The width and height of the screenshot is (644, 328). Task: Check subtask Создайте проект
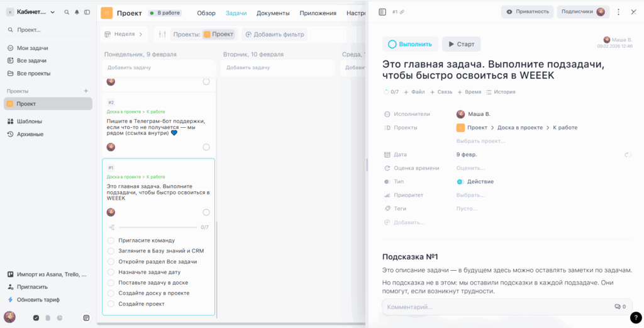(x=111, y=303)
